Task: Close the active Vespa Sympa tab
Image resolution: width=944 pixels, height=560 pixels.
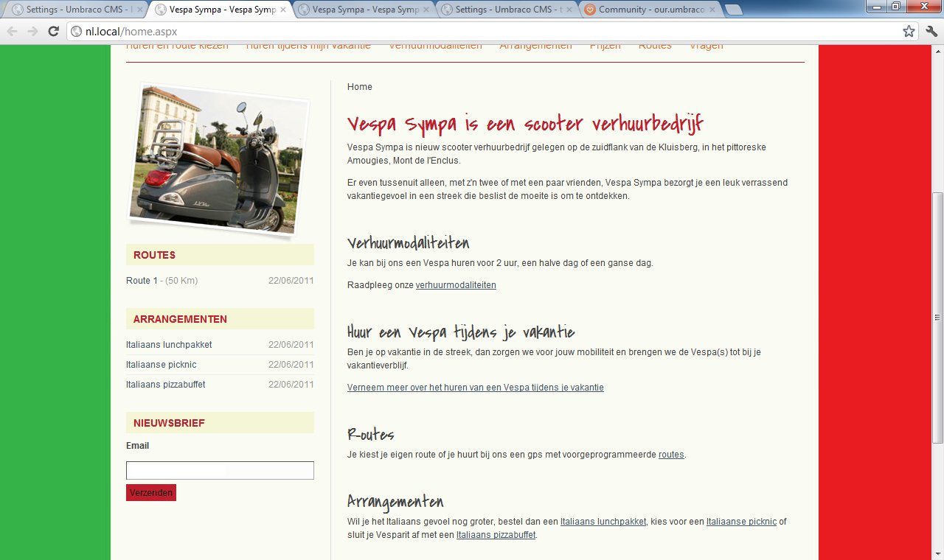Action: 283,10
